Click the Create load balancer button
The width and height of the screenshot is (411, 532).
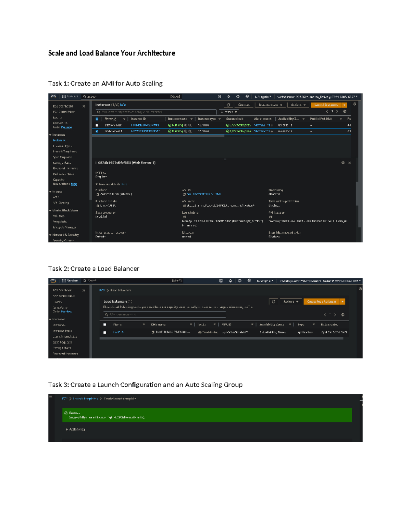322,301
